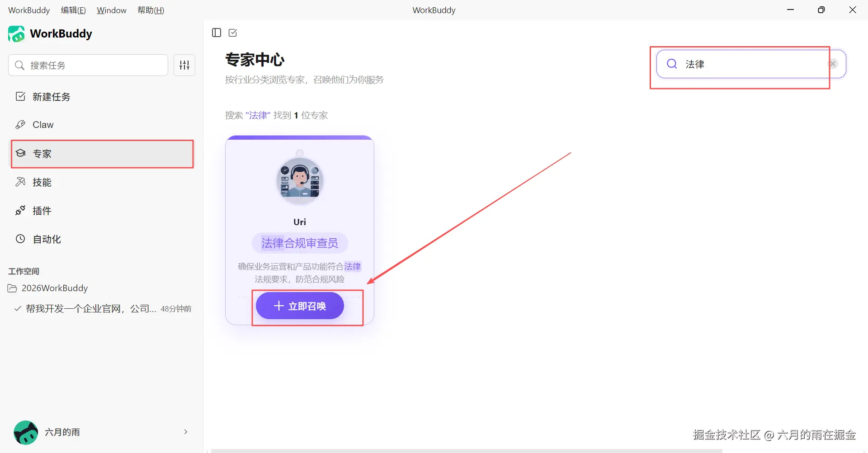This screenshot has height=453, width=868.
Task: Toggle the sidebar panel icon
Action: coord(217,33)
